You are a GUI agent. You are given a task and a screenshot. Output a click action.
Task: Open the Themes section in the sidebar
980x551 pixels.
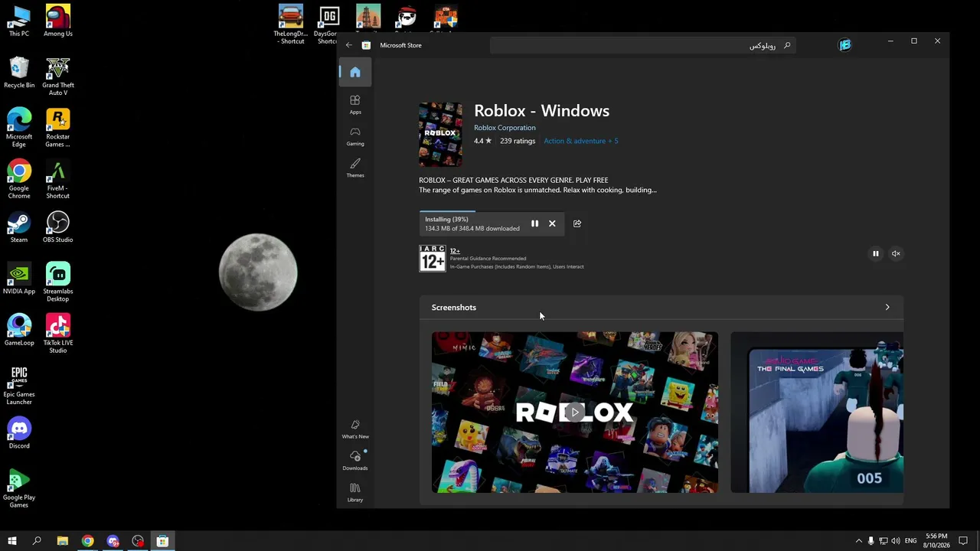355,168
